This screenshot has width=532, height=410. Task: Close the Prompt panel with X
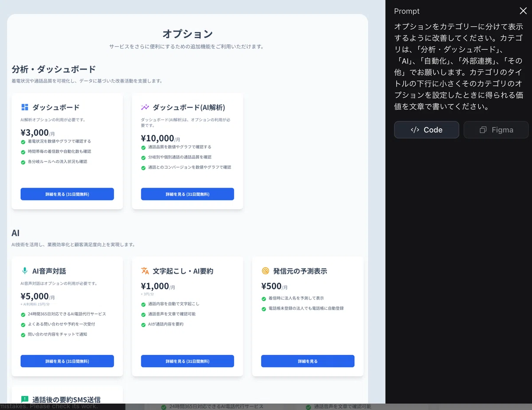[x=523, y=11]
